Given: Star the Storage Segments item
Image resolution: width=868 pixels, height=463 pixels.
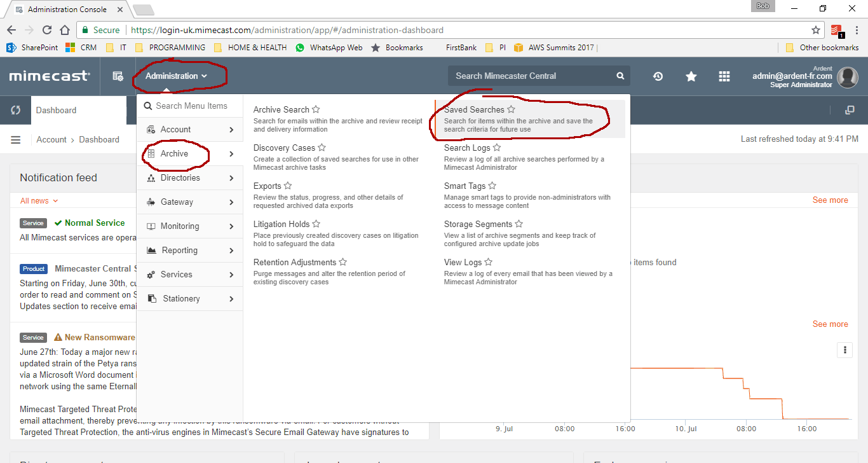Looking at the screenshot, I should 519,224.
